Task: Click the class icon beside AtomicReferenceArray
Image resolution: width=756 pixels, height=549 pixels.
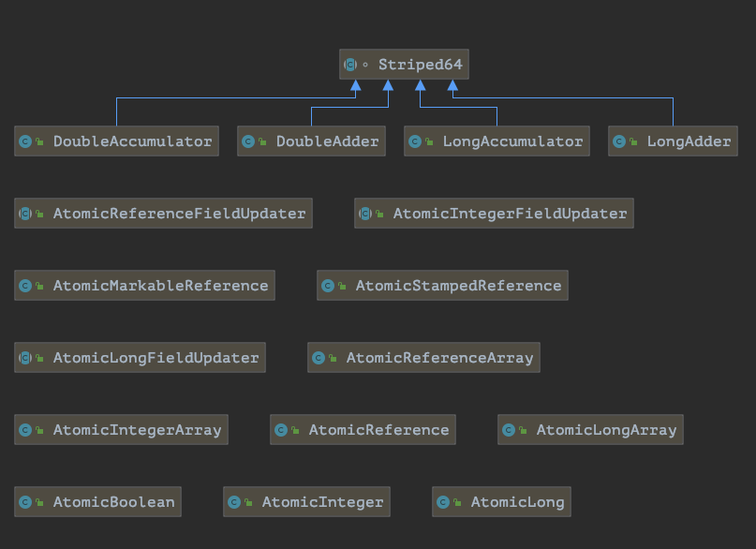Action: [x=319, y=358]
